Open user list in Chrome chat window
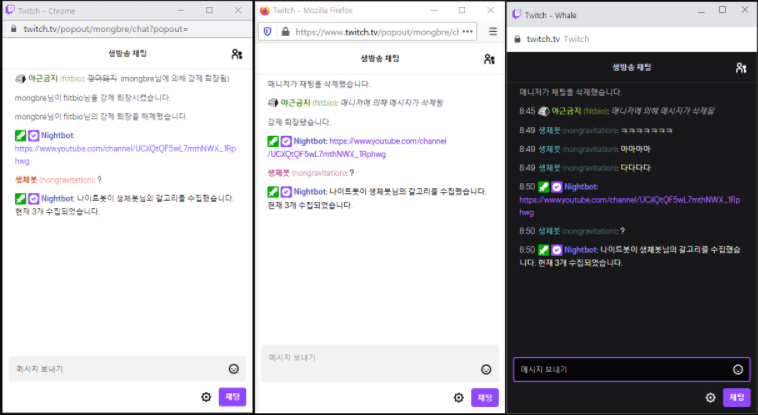The height and width of the screenshot is (415, 758). (236, 54)
